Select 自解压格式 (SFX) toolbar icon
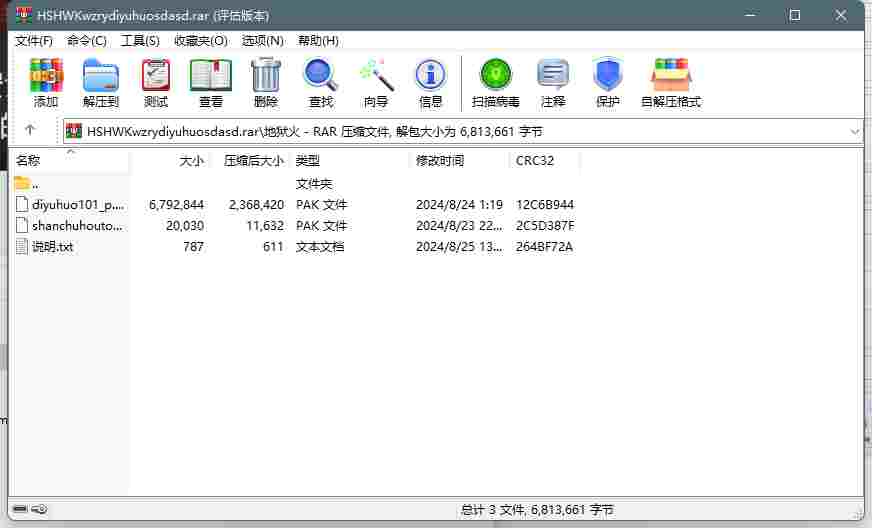Screen dimensions: 872x528 671,75
